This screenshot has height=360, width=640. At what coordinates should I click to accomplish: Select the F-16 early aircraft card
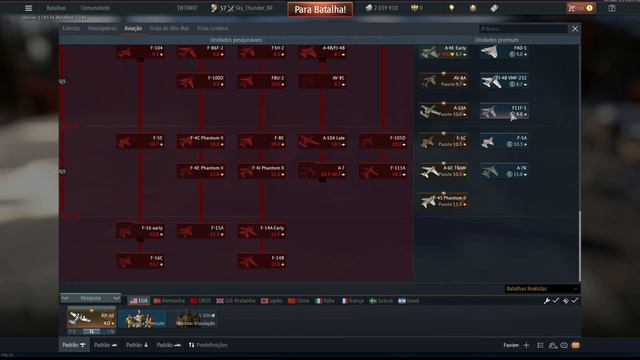point(141,231)
